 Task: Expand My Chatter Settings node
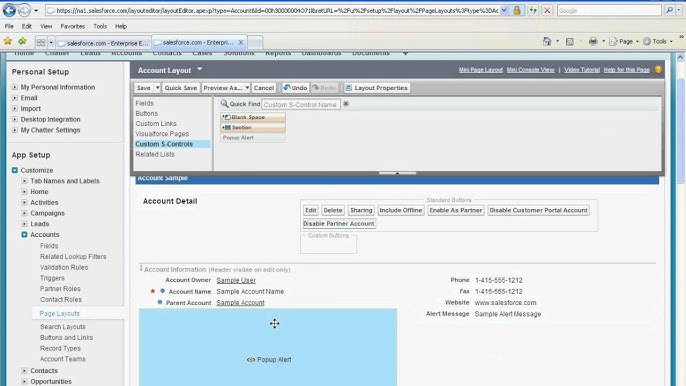tap(15, 130)
